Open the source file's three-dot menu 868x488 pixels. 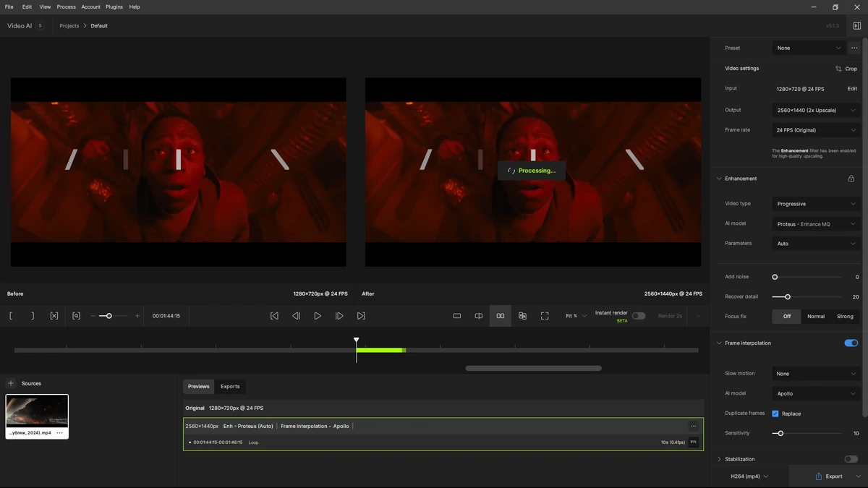coord(60,433)
